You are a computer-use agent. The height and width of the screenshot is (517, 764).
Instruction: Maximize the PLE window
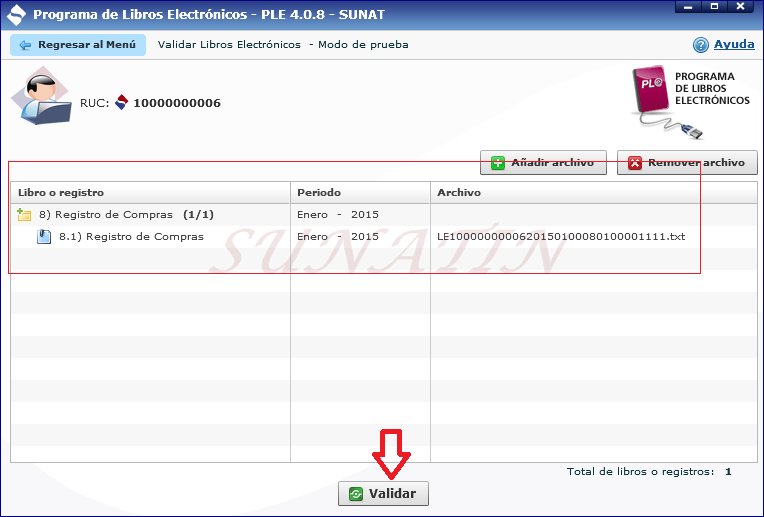(x=714, y=7)
